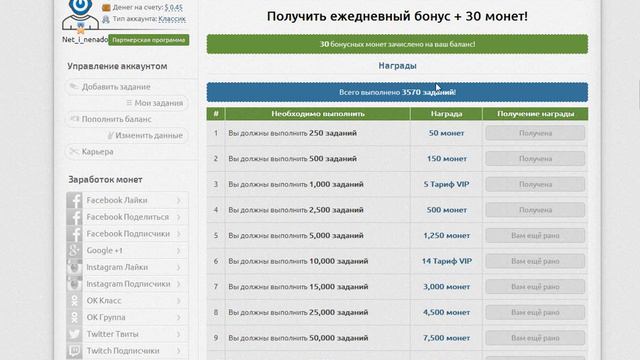Click the Необходимо выполнить column header
640x360 pixels.
pos(318,114)
